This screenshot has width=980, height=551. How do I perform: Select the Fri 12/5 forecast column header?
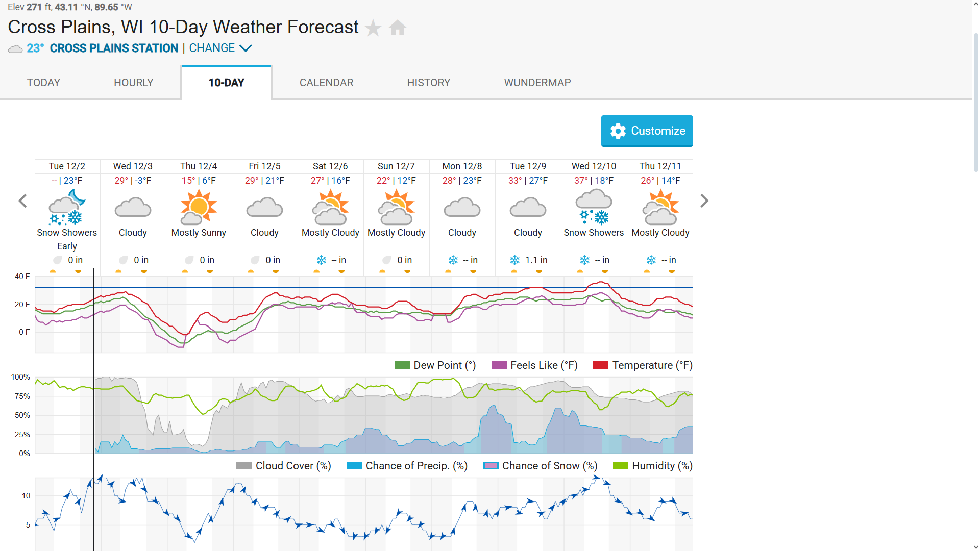point(264,166)
